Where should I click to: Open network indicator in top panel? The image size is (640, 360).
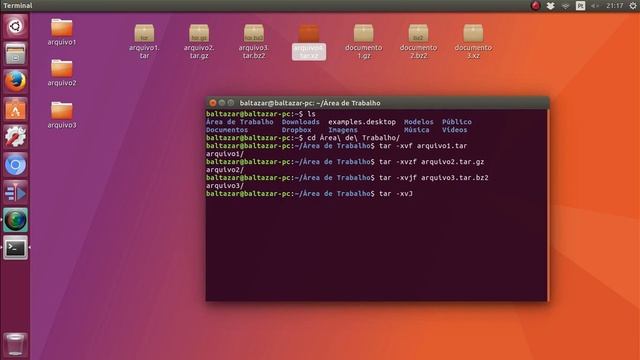click(x=565, y=5)
